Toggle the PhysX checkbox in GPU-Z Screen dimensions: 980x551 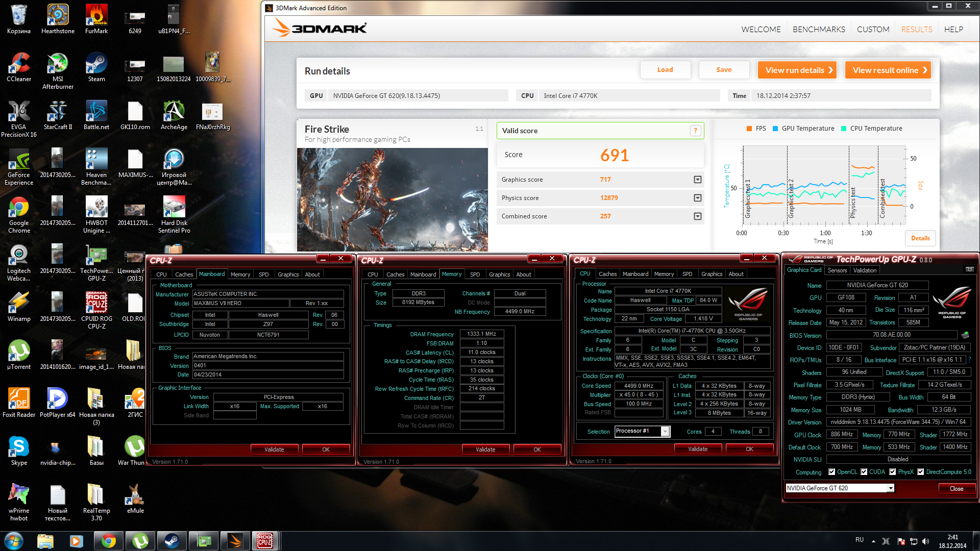pyautogui.click(x=893, y=472)
